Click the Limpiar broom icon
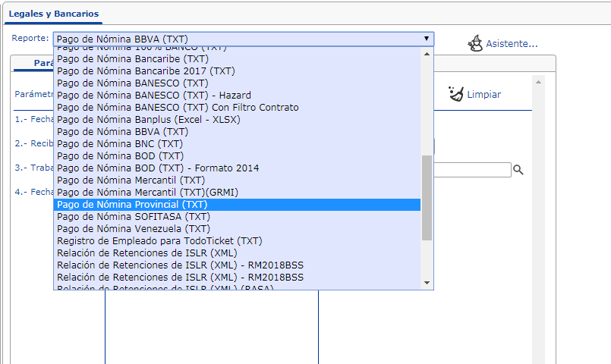The height and width of the screenshot is (364, 611). [x=456, y=94]
